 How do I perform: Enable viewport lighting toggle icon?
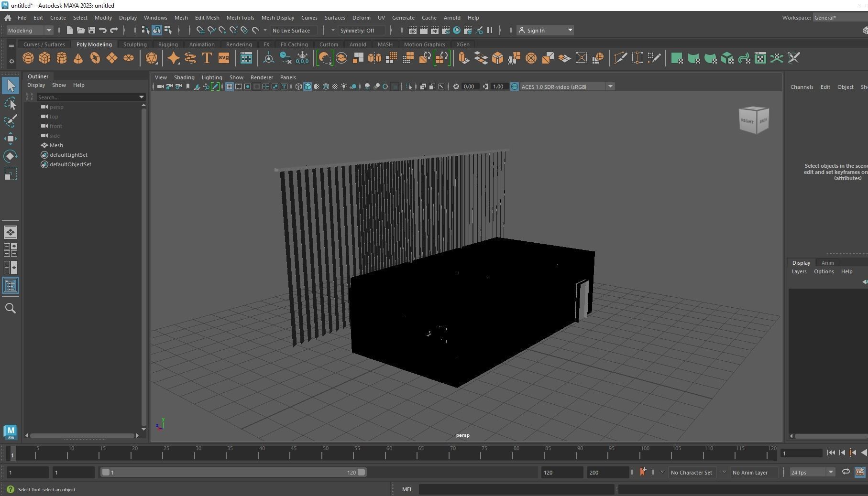(343, 86)
